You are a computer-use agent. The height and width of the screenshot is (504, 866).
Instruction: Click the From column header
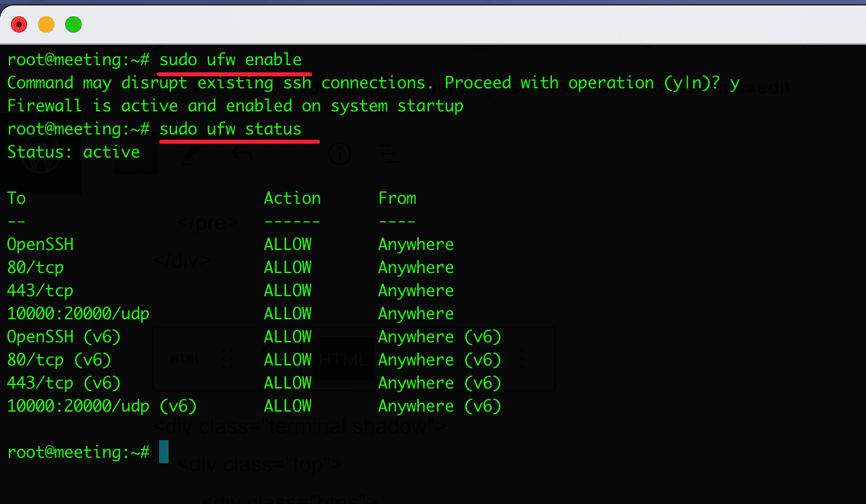point(397,198)
